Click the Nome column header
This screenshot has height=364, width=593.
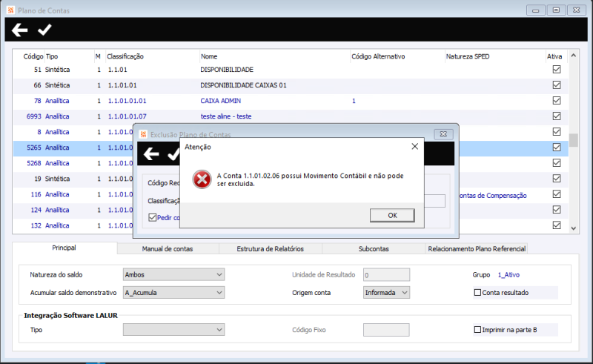point(209,56)
